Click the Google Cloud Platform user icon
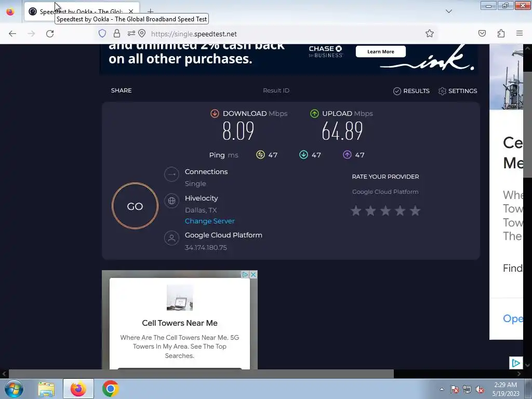The height and width of the screenshot is (399, 532). [x=171, y=238]
